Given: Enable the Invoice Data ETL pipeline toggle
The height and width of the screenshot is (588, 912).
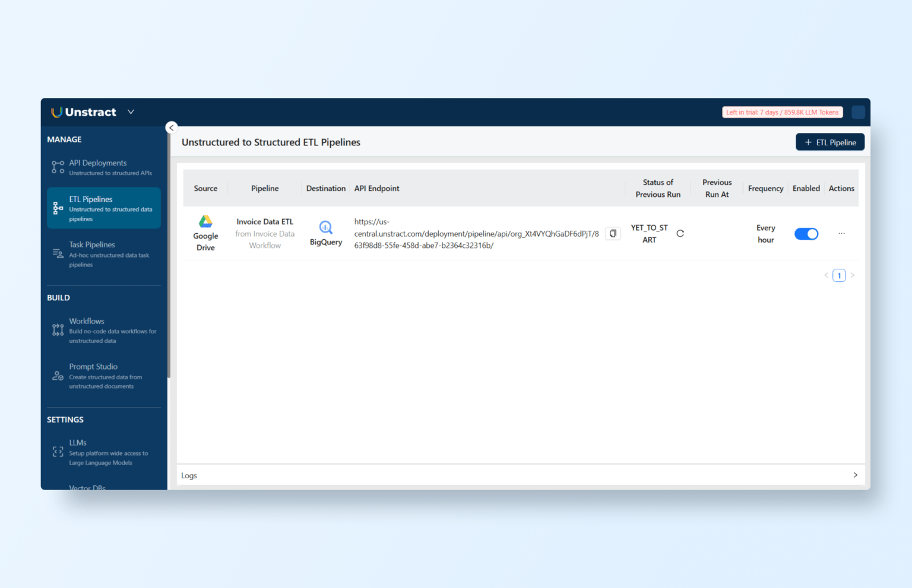Looking at the screenshot, I should 806,233.
